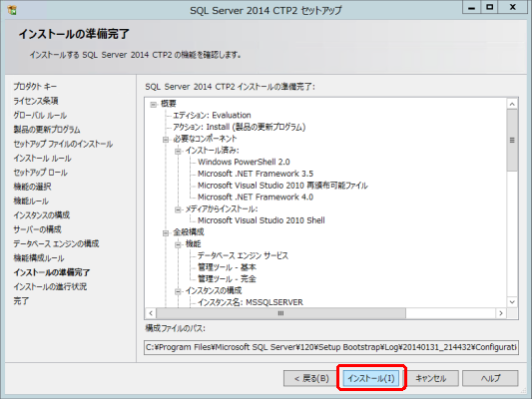Select the インスタンスの構成 sidebar step
This screenshot has width=532, height=399.
41,215
